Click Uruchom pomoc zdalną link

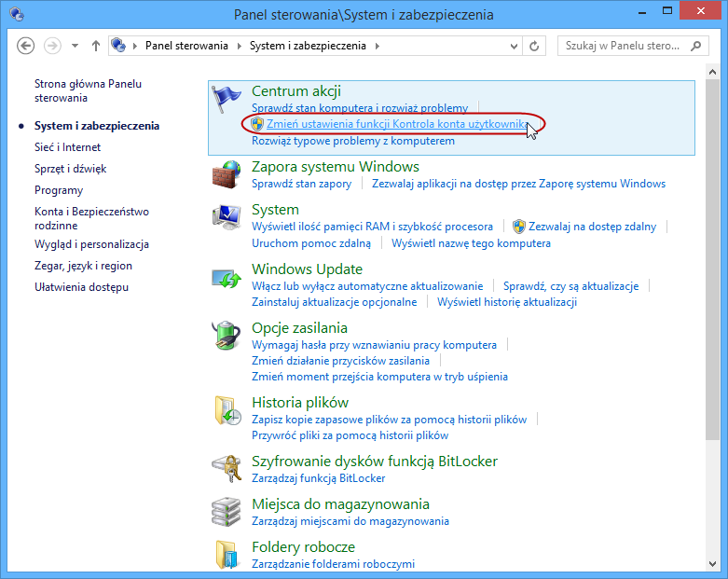pyautogui.click(x=311, y=243)
